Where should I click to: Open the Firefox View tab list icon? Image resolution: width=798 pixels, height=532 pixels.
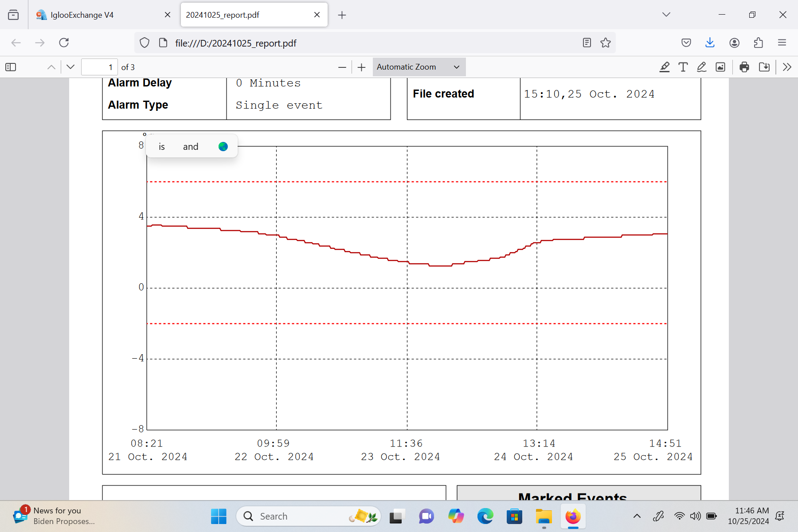tap(13, 15)
